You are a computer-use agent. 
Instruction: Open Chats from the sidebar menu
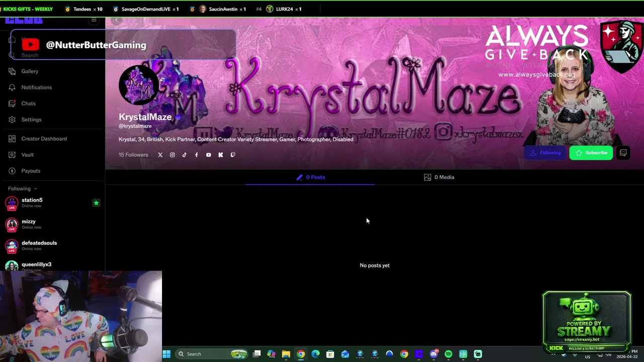pyautogui.click(x=28, y=104)
